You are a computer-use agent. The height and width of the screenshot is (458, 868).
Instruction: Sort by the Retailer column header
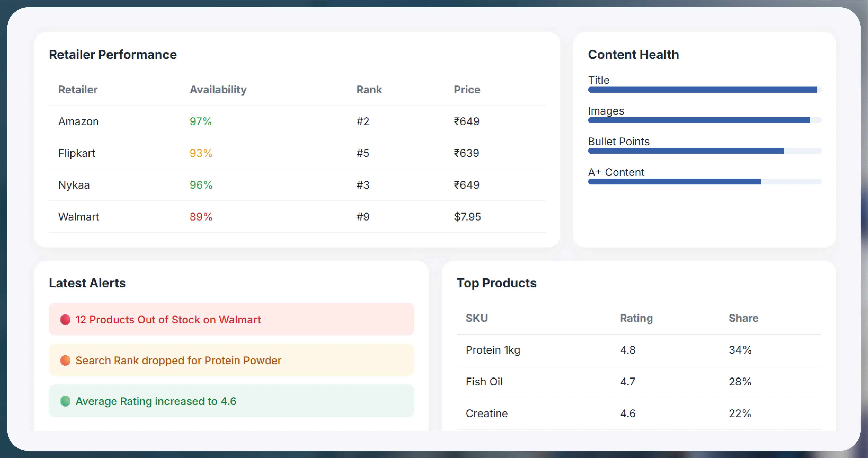[x=78, y=89]
